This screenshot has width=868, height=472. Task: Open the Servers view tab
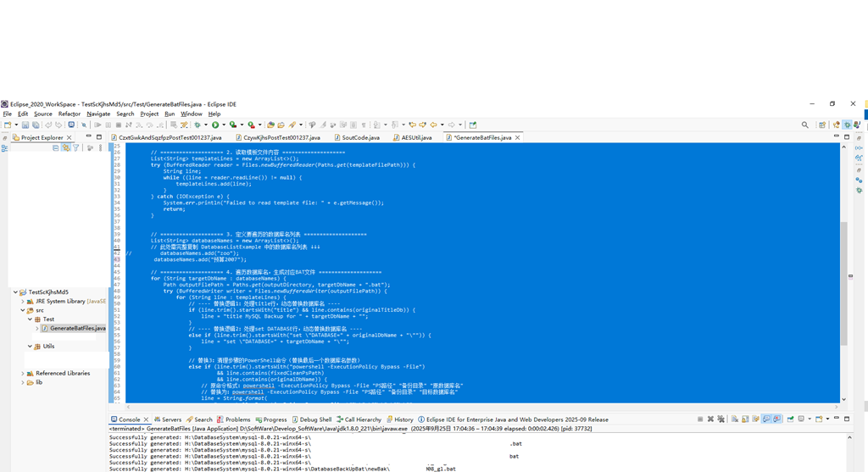168,419
